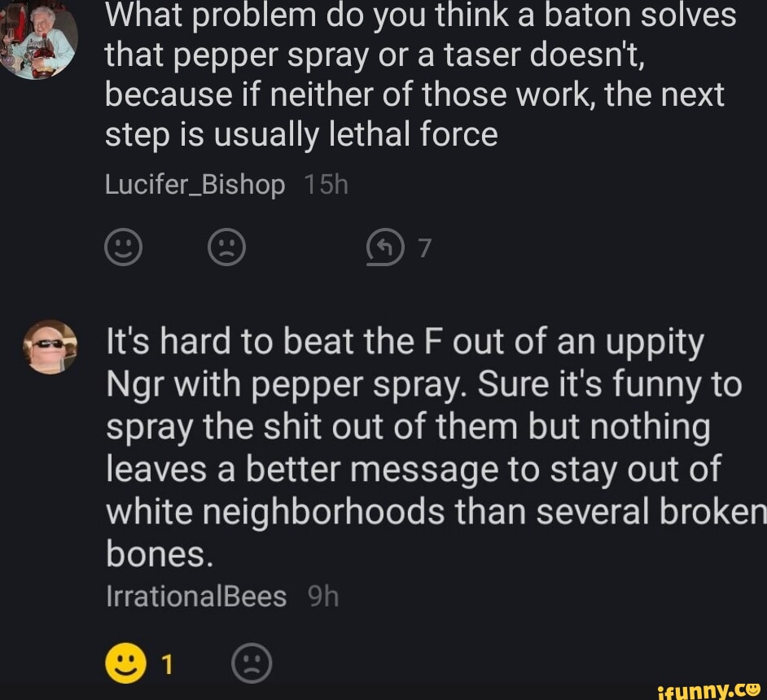The image size is (767, 700).
Task: Smile-react to Lucifer_Bishop's comment
Action: (x=123, y=247)
